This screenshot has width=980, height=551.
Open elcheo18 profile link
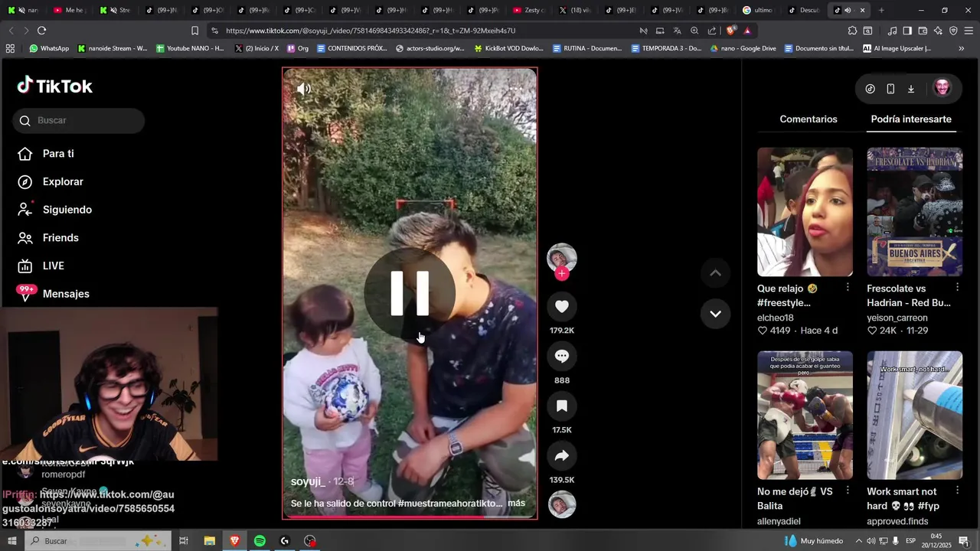point(775,318)
